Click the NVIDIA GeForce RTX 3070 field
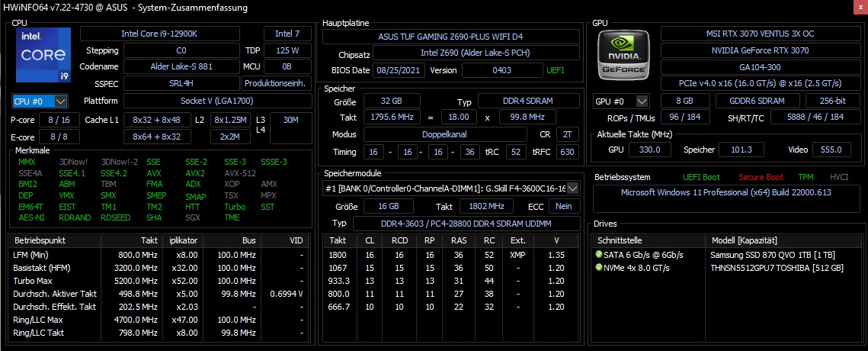Screen dimensions: 868x351 tap(762, 50)
